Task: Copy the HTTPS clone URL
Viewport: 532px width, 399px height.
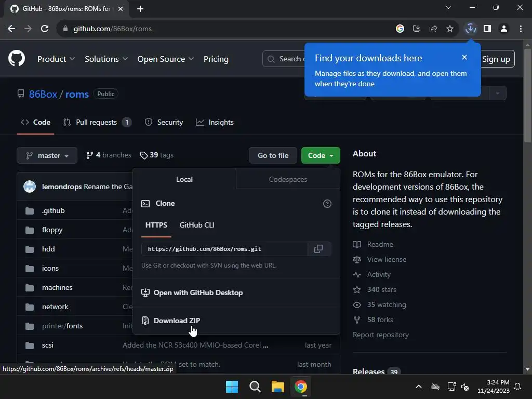Action: point(318,249)
